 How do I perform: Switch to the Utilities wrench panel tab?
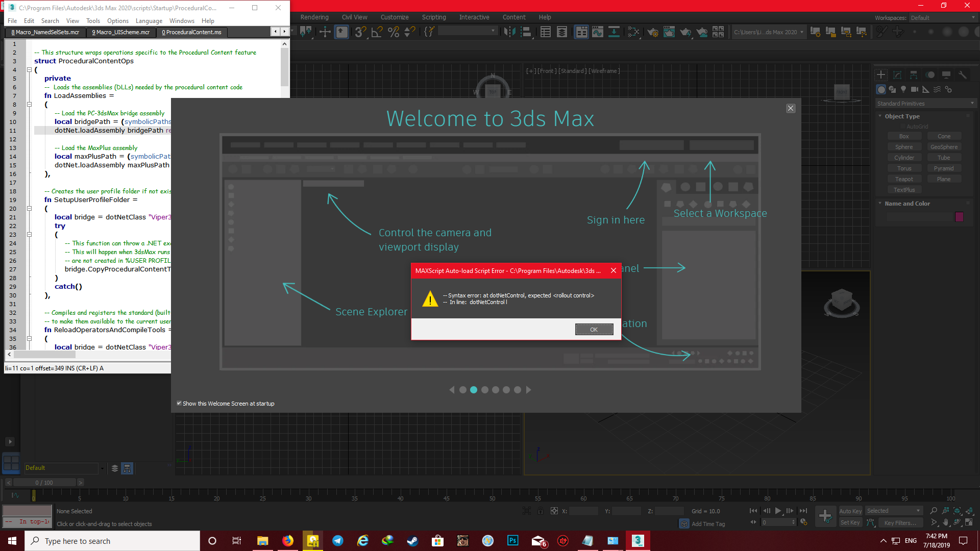pyautogui.click(x=963, y=75)
